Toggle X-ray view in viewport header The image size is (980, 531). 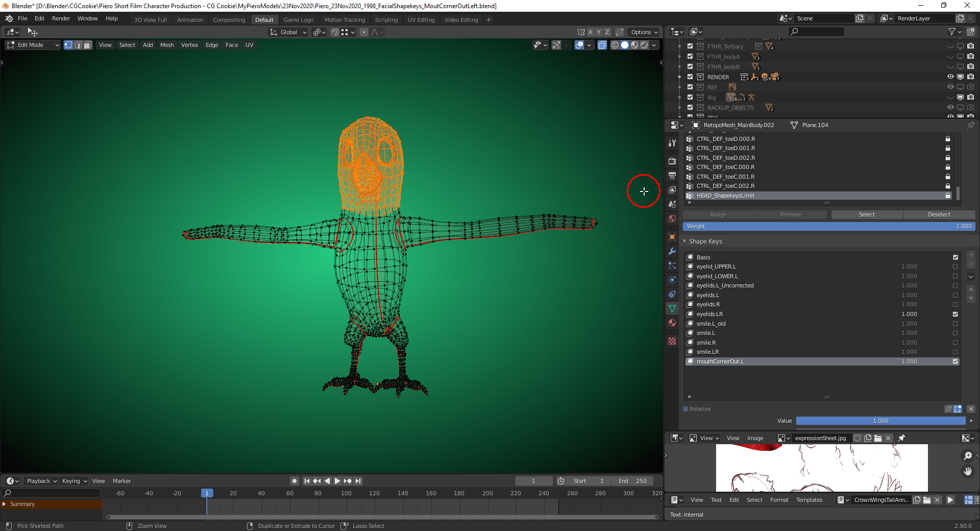(602, 45)
